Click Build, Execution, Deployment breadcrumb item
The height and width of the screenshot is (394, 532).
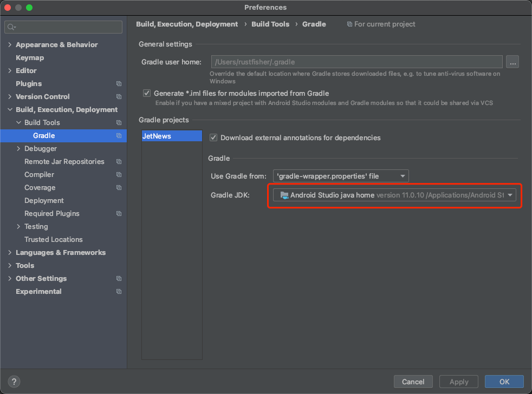coord(186,24)
